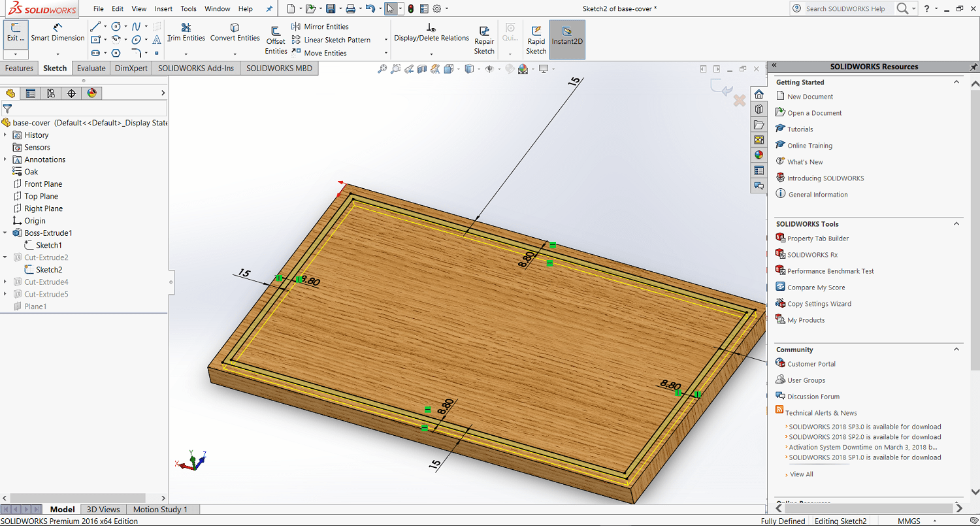Screen dimensions: 980x526
Task: Open the Discussion Forum link
Action: 813,397
